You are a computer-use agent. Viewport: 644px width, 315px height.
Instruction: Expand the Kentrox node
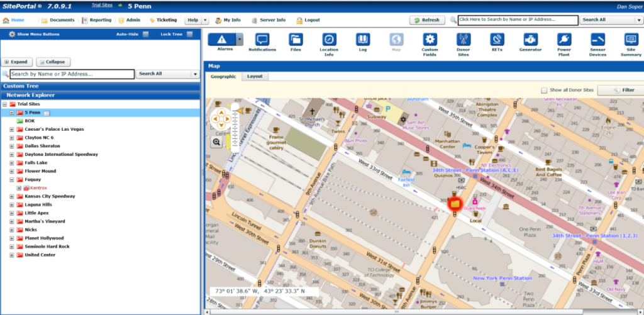click(x=18, y=188)
